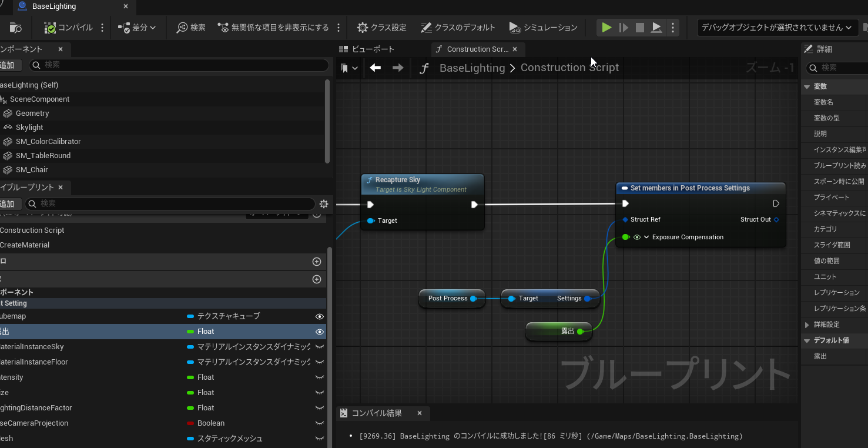868x448 pixels.
Task: Toggle visibility eye for Boolean variable row
Action: click(320, 423)
